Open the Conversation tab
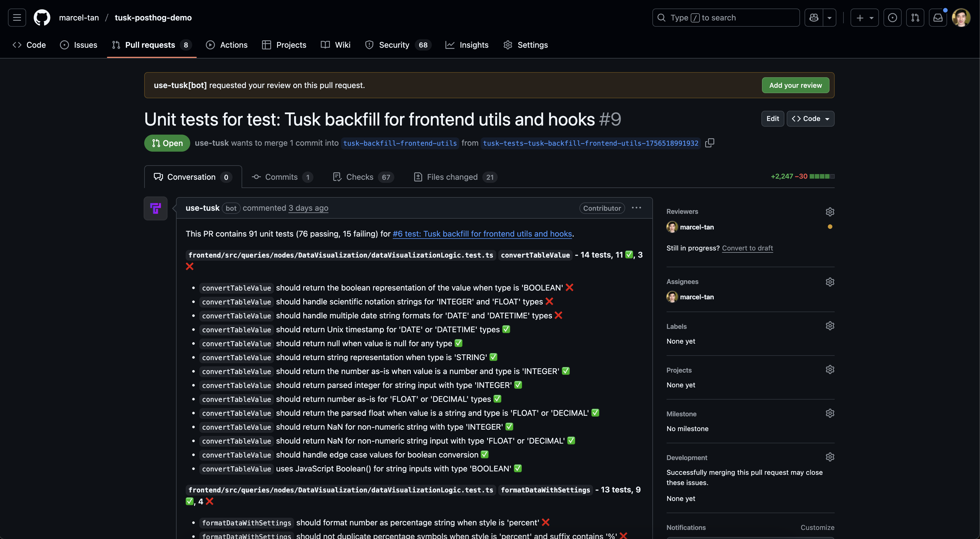Image resolution: width=980 pixels, height=539 pixels. click(193, 177)
